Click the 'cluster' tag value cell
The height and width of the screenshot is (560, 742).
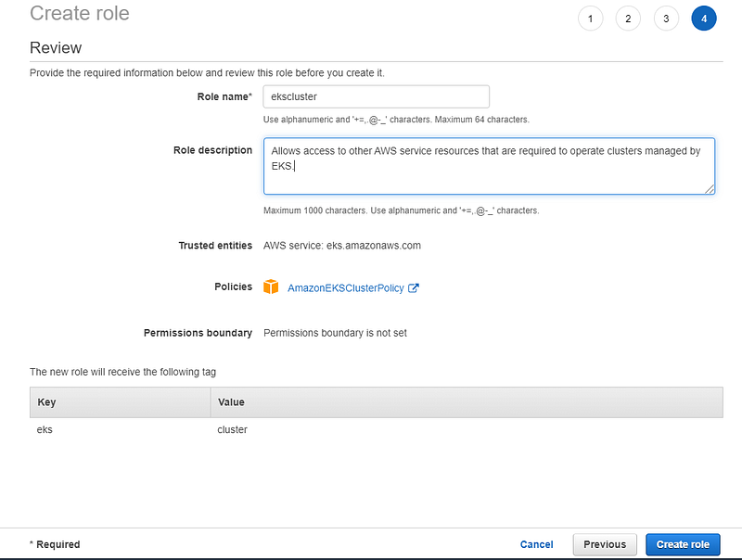point(233,429)
